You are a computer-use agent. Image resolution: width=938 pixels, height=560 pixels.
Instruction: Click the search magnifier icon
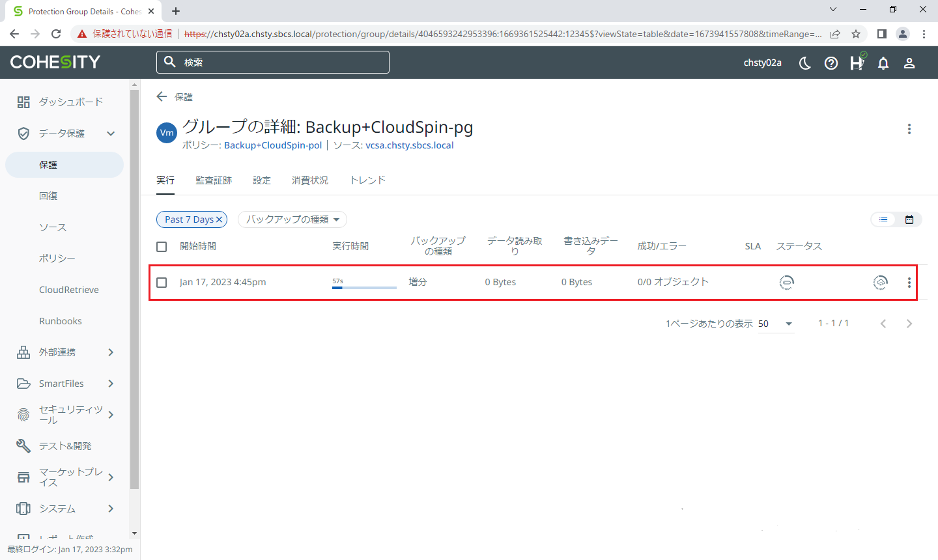pos(170,62)
